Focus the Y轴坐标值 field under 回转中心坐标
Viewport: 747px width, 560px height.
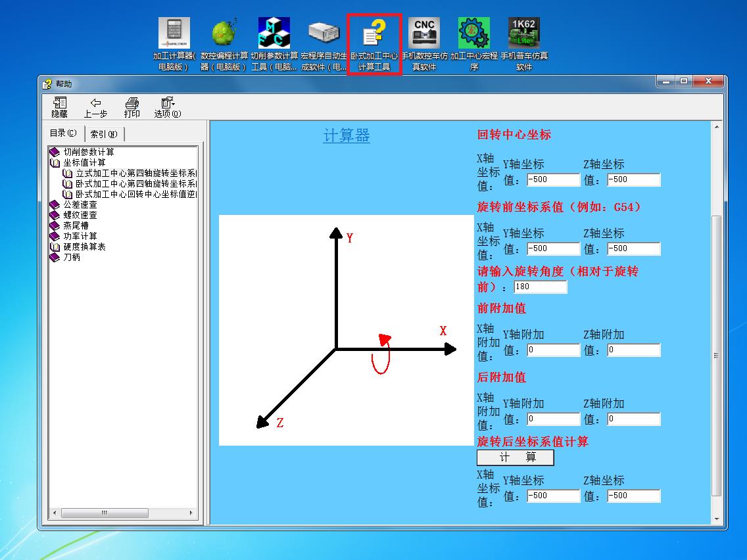(x=553, y=179)
